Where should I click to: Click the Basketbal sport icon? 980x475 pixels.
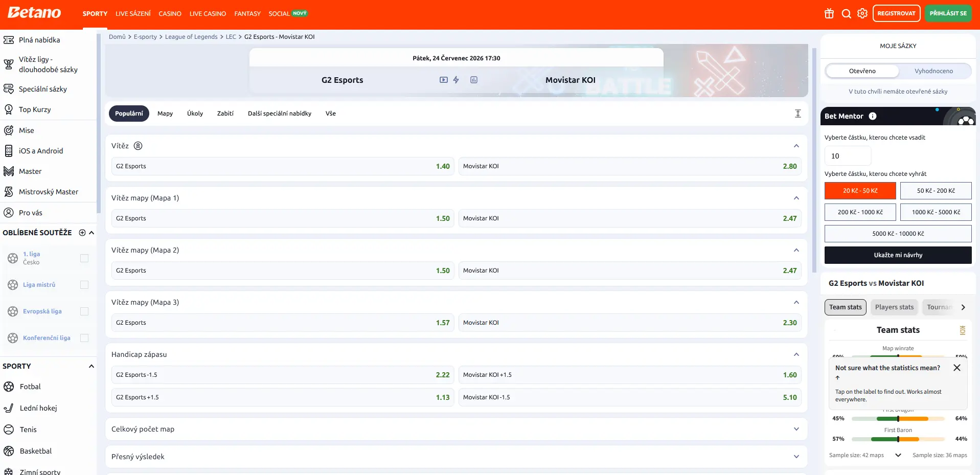9,451
